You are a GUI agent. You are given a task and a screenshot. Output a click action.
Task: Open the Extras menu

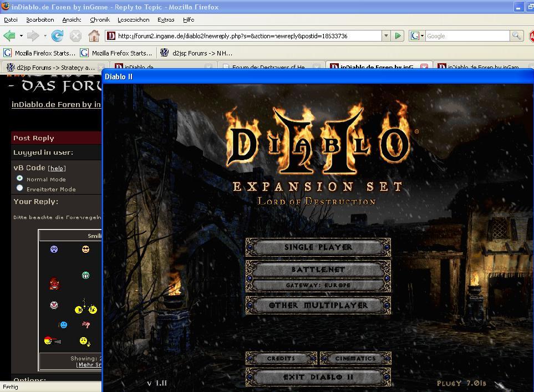pyautogui.click(x=166, y=20)
